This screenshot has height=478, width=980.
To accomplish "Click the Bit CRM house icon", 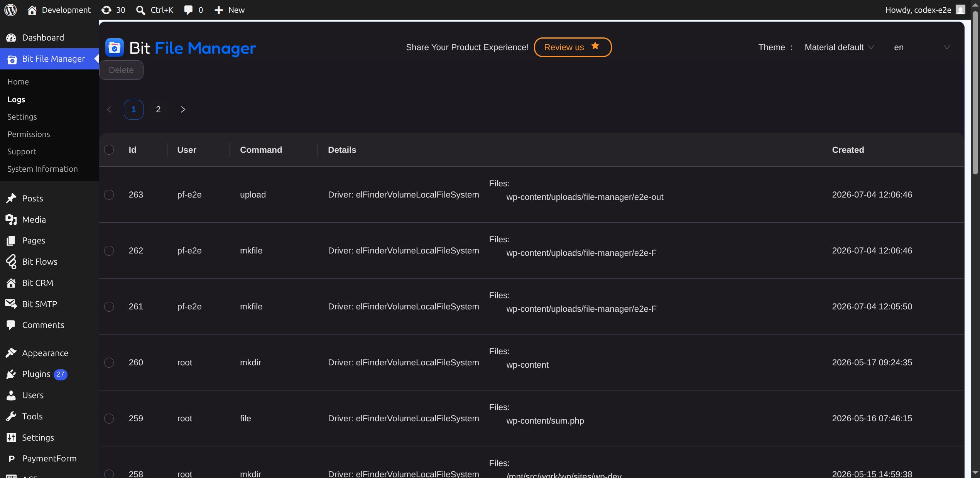I will click(11, 283).
